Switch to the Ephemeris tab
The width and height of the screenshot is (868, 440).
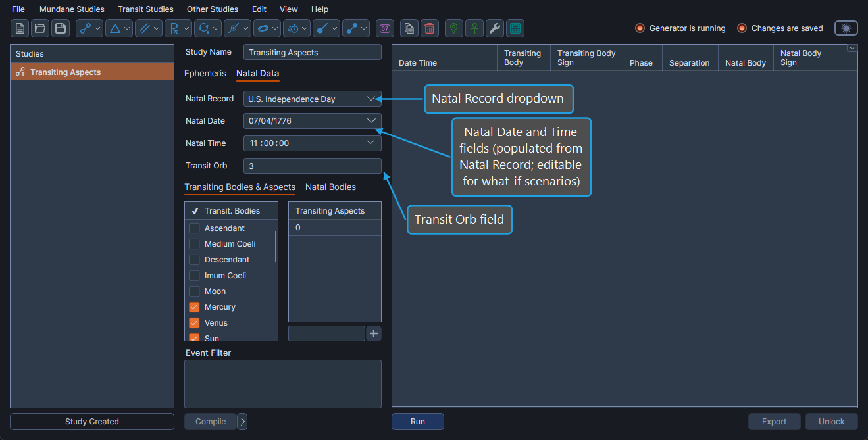point(205,74)
